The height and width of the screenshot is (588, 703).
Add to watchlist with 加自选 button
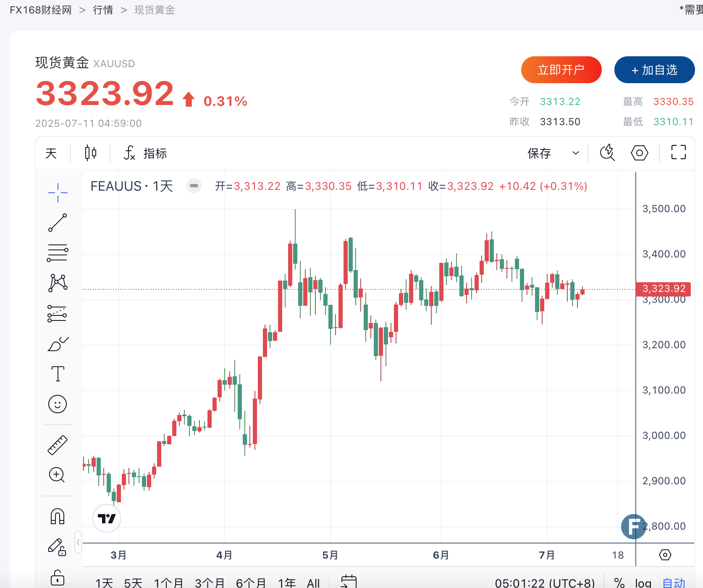tap(654, 70)
